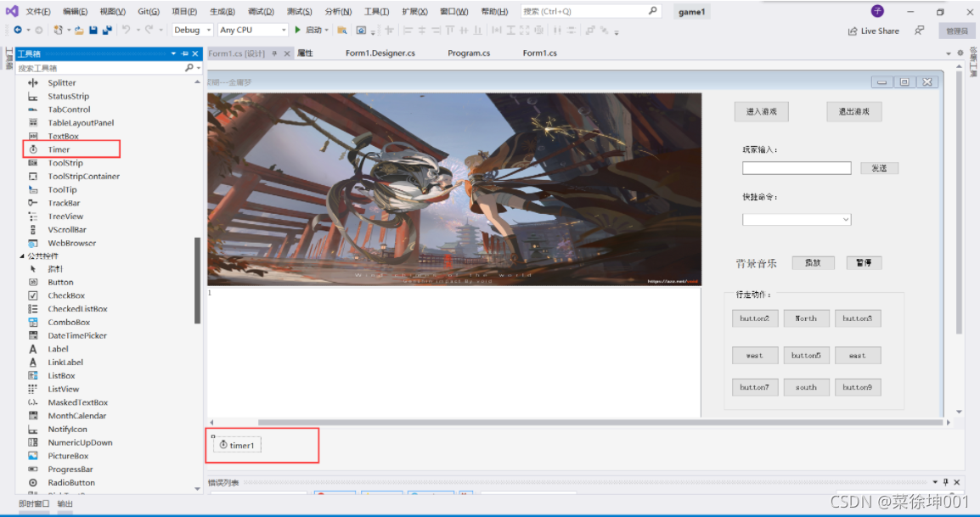Screen dimensions: 980x517
Task: Select the anime picture box on the form
Action: [454, 189]
